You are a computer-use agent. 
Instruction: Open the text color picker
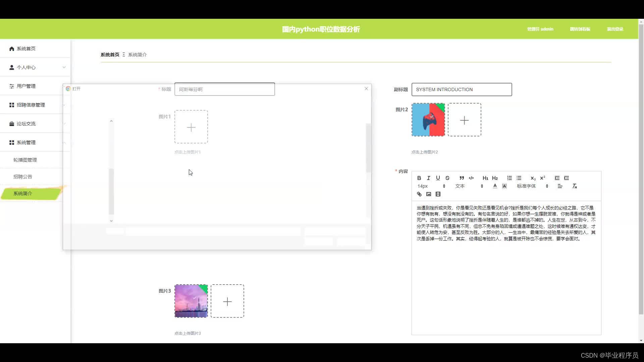click(x=495, y=186)
